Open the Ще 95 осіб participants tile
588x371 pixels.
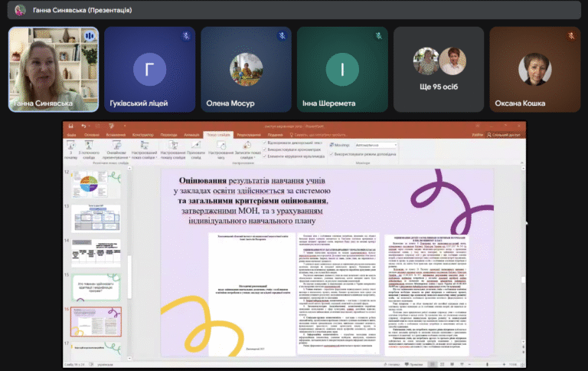(x=439, y=70)
